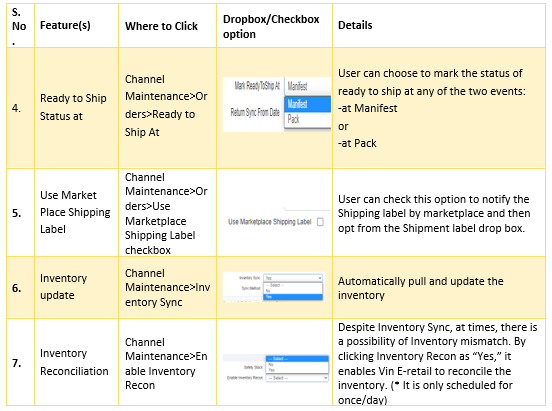Click 'Despite Inventory Sync' details paragraph
Viewport: 552px width, 411px height.
pos(438,363)
